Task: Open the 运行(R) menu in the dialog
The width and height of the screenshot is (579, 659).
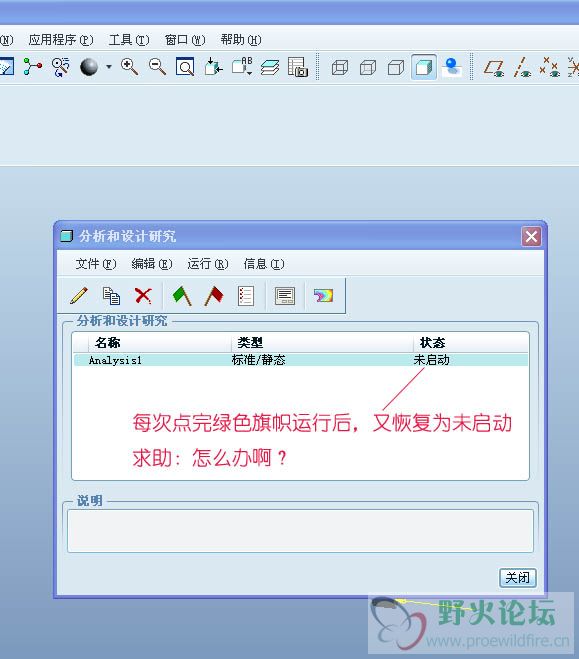Action: click(x=208, y=264)
